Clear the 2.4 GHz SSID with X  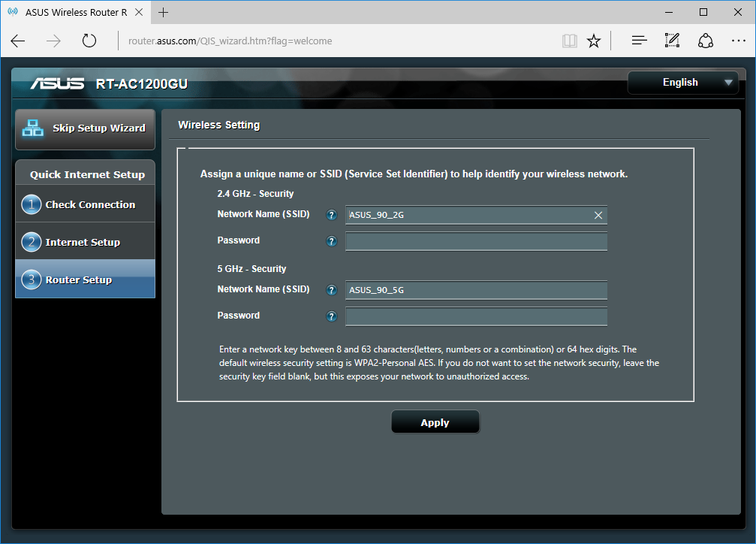pos(598,216)
